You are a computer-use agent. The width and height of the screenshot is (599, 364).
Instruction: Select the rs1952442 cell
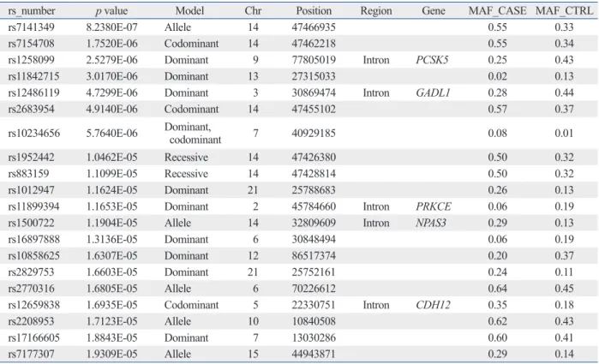pos(32,158)
